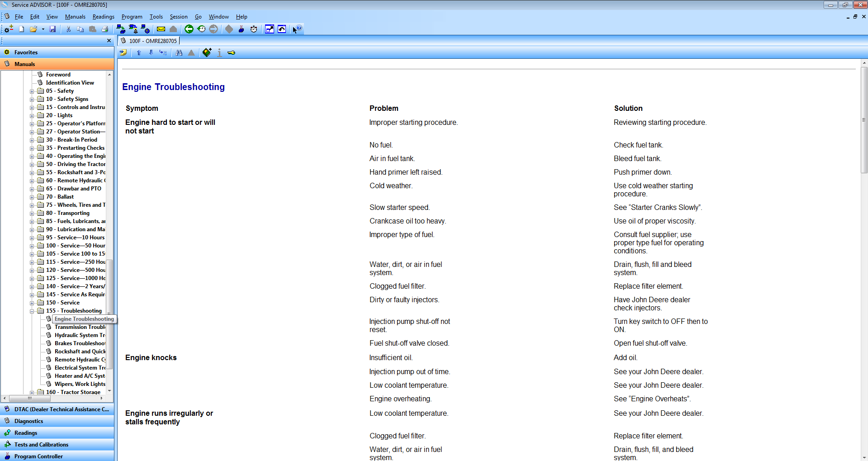The height and width of the screenshot is (461, 868).
Task: Open the Tools menu
Action: click(x=156, y=17)
